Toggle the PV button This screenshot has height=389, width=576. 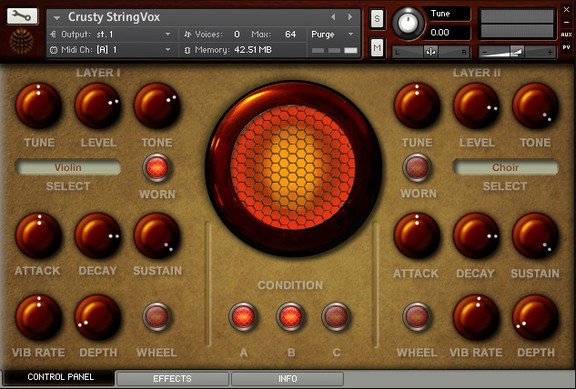(x=566, y=47)
